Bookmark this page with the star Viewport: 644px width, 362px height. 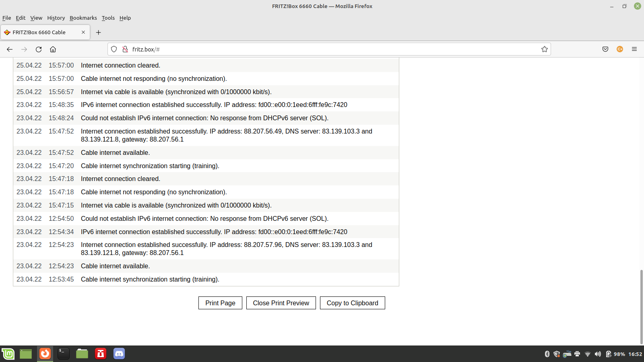(545, 49)
